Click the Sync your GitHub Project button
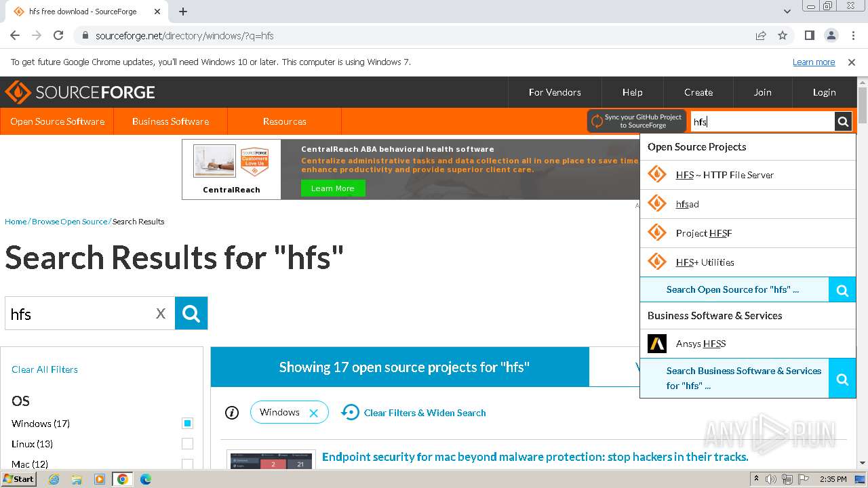This screenshot has height=488, width=868. click(x=637, y=121)
